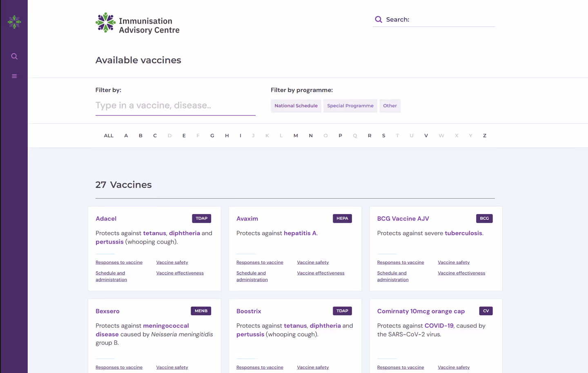This screenshot has height=373, width=588.
Task: Open Comirnaty 10mcg orange cap page
Action: [421, 311]
